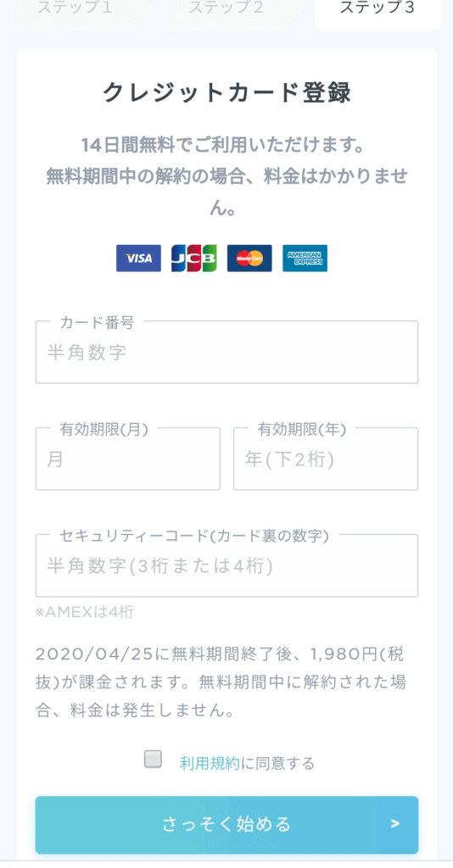Click the American Express logo

(305, 258)
